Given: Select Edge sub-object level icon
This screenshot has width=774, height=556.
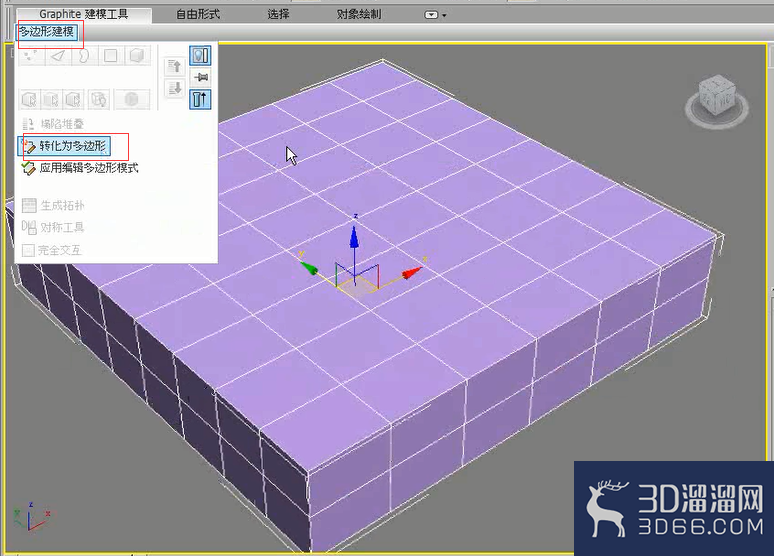Looking at the screenshot, I should coord(58,55).
